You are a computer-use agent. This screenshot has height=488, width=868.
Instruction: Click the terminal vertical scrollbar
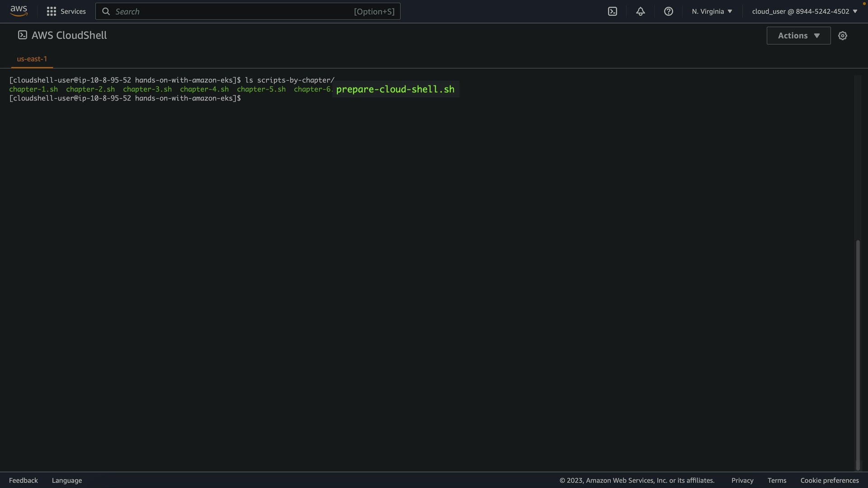tap(858, 355)
